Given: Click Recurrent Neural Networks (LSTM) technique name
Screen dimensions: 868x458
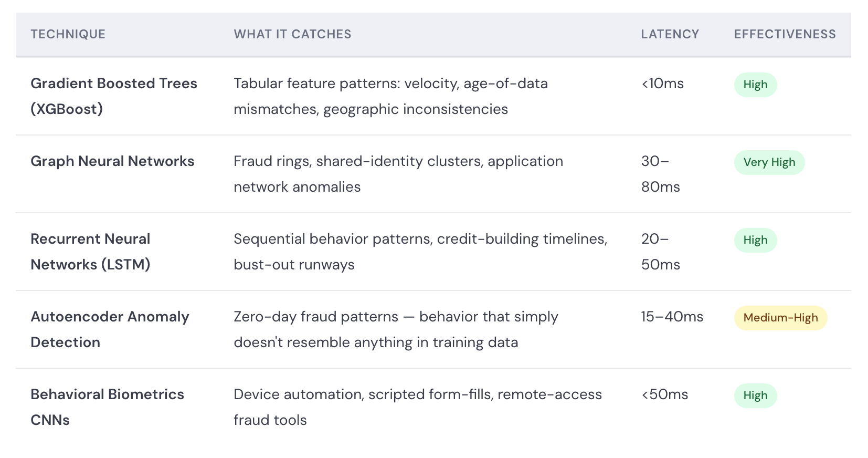Looking at the screenshot, I should tap(90, 252).
